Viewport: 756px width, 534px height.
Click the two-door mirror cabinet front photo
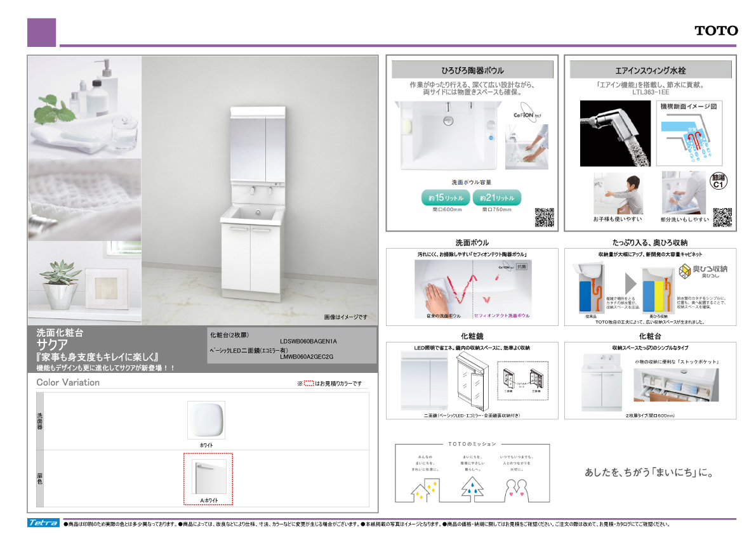(x=425, y=381)
